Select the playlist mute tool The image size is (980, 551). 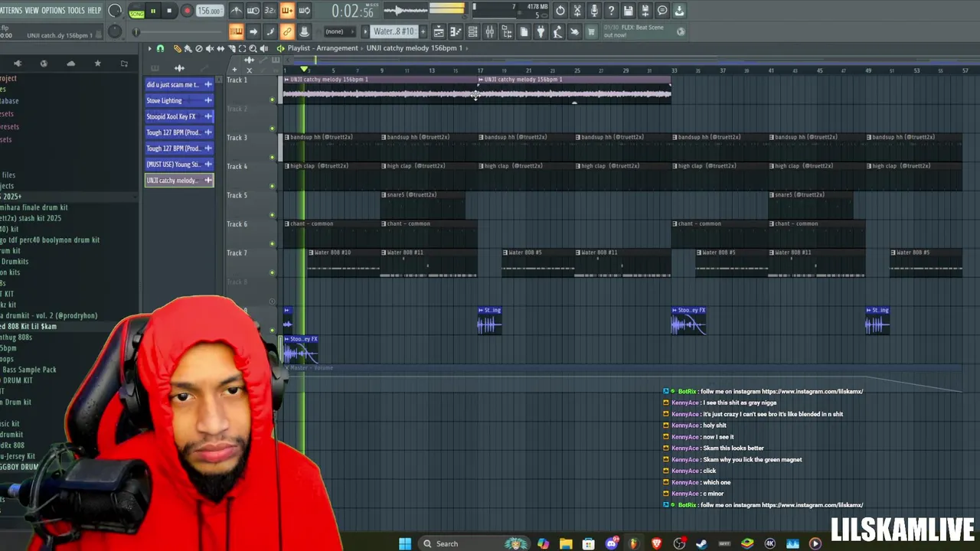pyautogui.click(x=210, y=48)
